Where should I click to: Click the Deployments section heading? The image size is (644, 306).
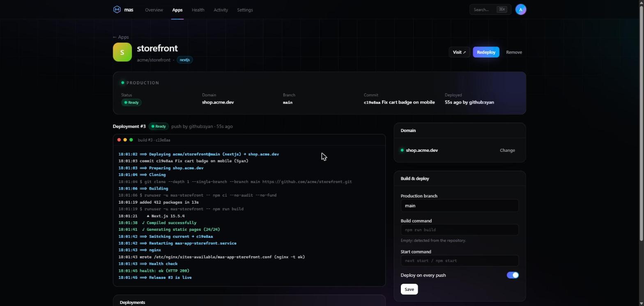point(132,302)
